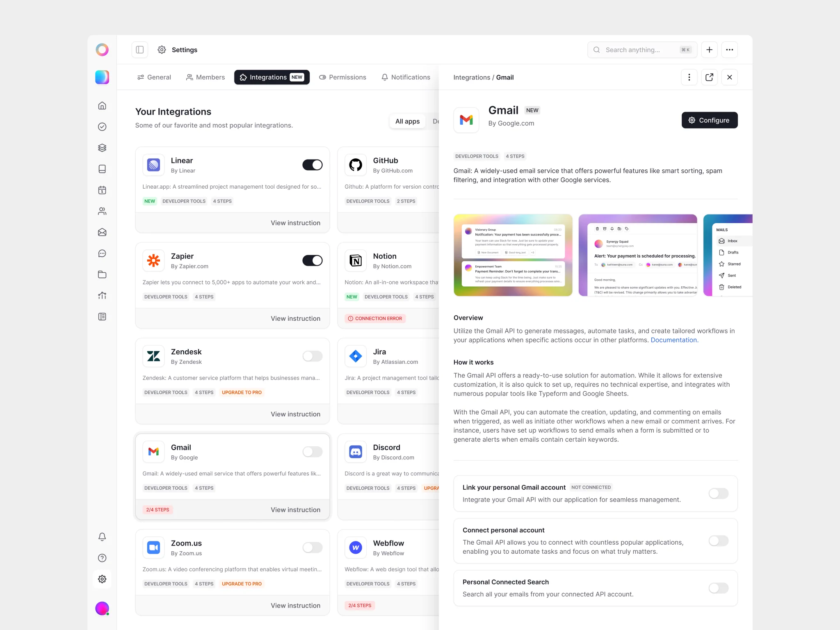Open the Documentation link
This screenshot has width=840, height=630.
click(x=674, y=340)
